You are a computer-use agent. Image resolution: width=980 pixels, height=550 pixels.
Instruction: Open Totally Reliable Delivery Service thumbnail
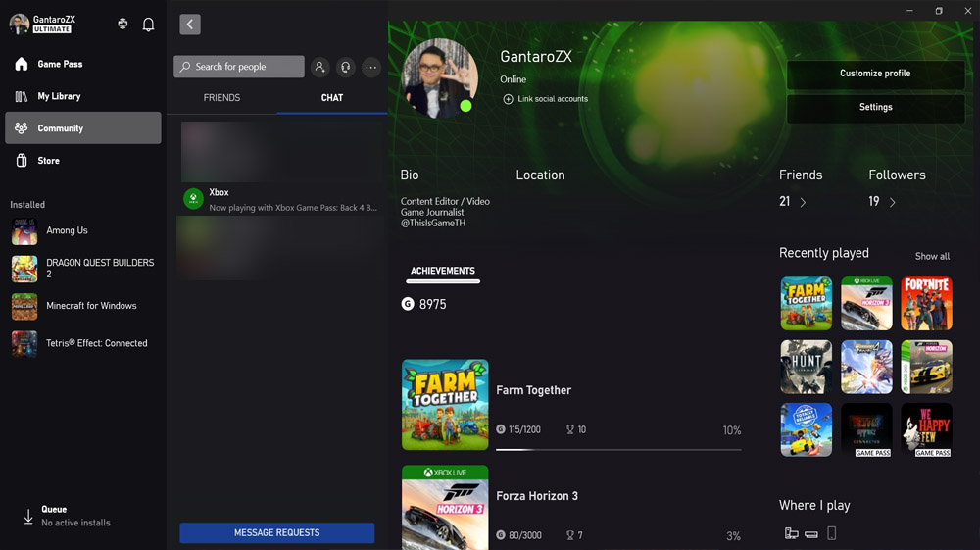pyautogui.click(x=807, y=430)
